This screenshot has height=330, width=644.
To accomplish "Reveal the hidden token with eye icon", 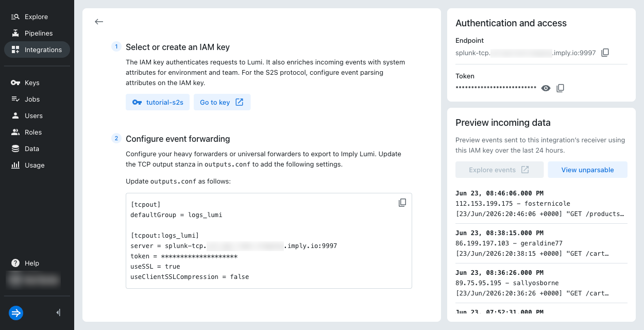I will point(546,88).
